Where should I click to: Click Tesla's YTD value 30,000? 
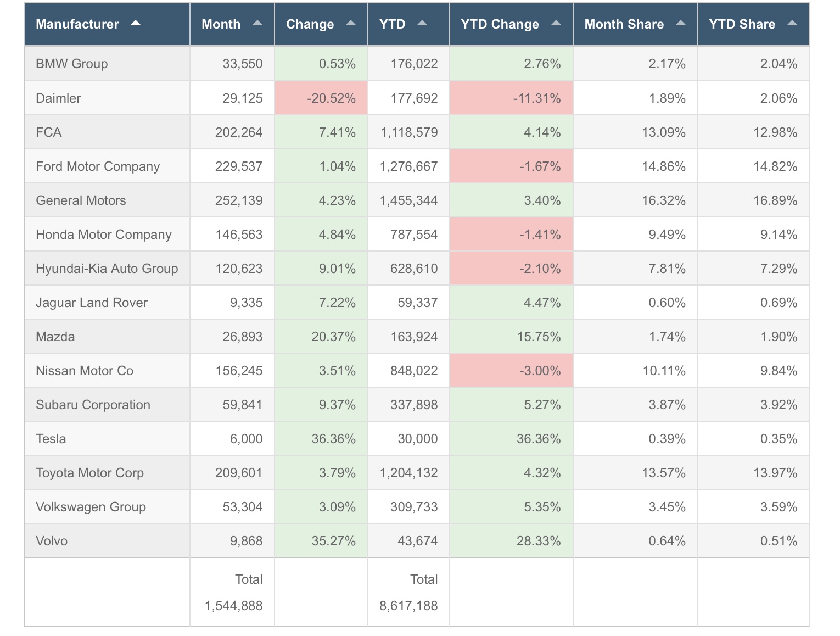click(x=418, y=439)
